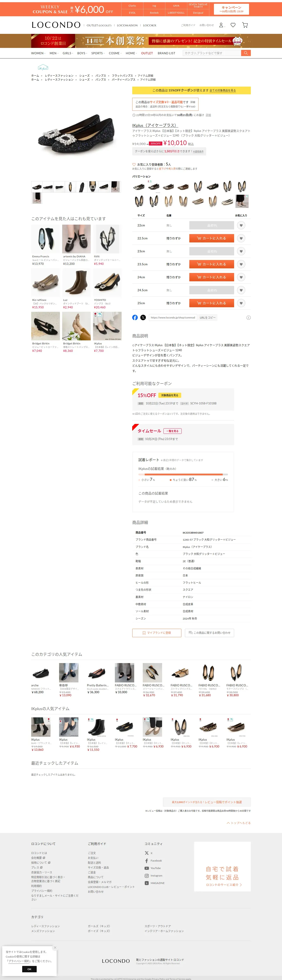Open the favorites heart icon in the header
This screenshot has width=282, height=980.
pyautogui.click(x=233, y=25)
